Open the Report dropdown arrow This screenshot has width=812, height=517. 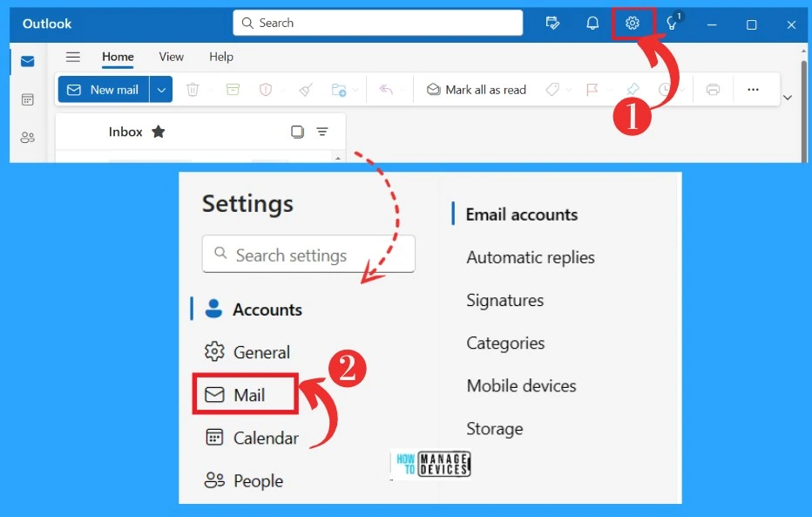click(282, 90)
